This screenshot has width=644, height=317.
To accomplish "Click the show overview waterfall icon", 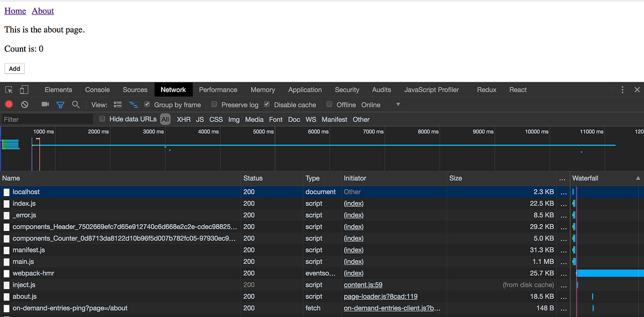I will 134,105.
